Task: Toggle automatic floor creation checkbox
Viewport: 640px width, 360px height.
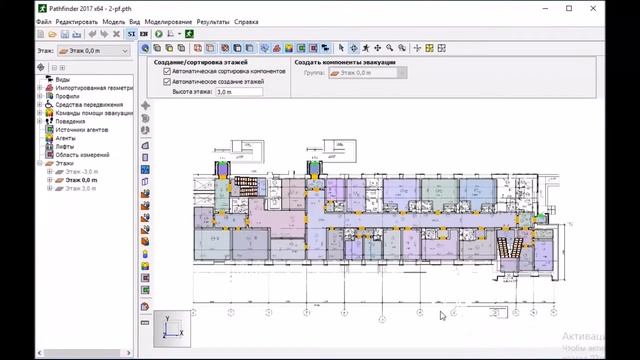Action: tap(167, 82)
